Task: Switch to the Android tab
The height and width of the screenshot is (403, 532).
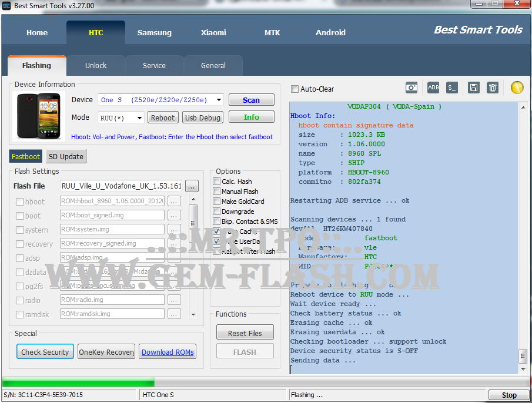Action: (330, 32)
